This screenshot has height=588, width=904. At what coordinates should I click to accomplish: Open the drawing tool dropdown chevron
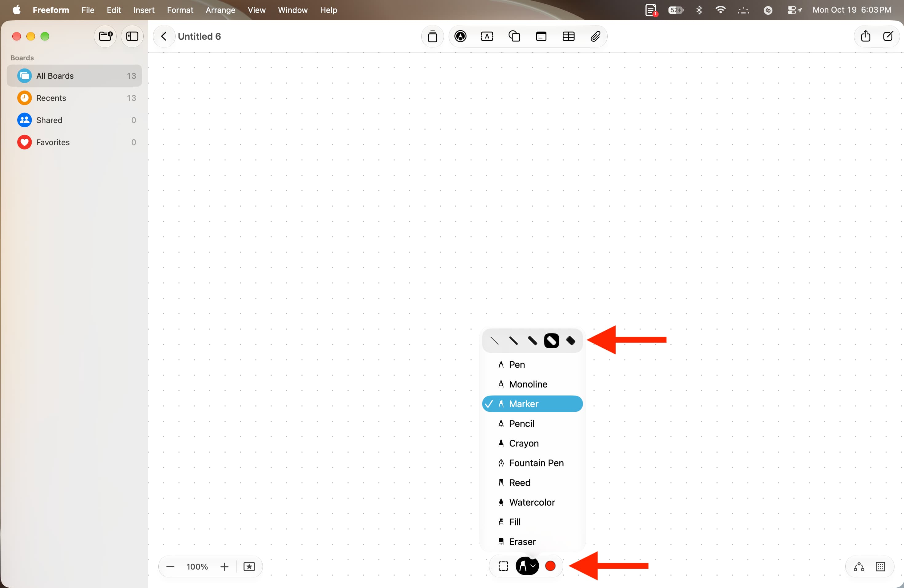click(x=533, y=566)
